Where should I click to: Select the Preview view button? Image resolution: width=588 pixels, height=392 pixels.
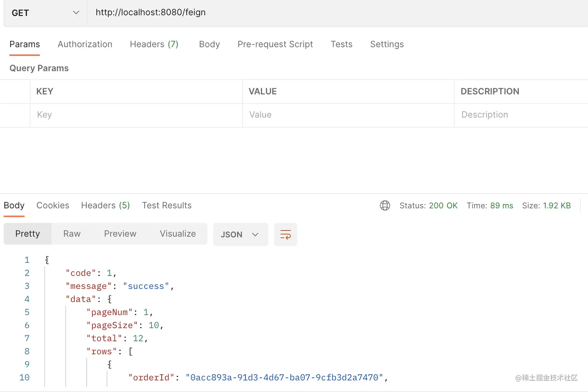tap(120, 234)
